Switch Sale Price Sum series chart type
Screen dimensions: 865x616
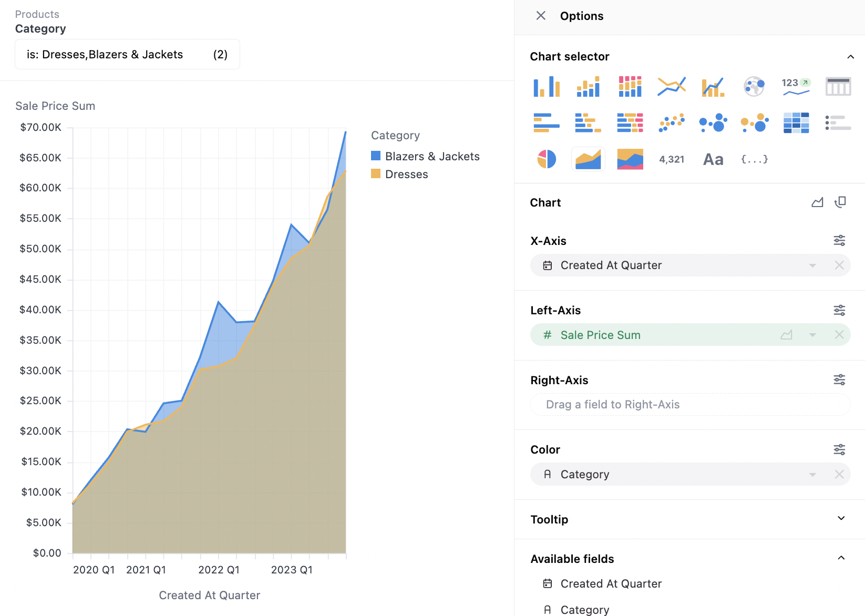pyautogui.click(x=786, y=335)
